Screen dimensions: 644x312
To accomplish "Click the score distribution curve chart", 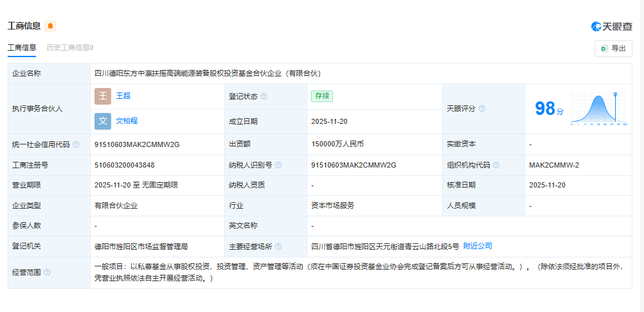I will (x=598, y=109).
